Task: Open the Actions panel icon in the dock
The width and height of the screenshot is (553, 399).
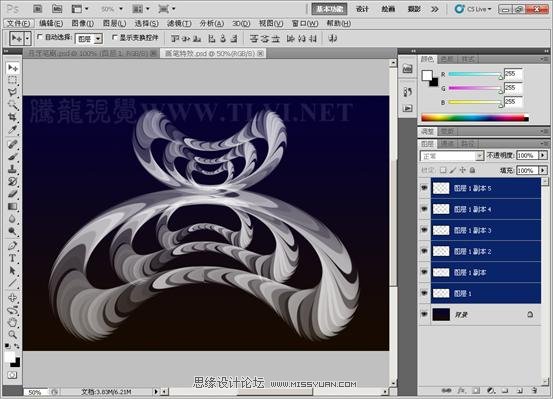Action: click(407, 108)
